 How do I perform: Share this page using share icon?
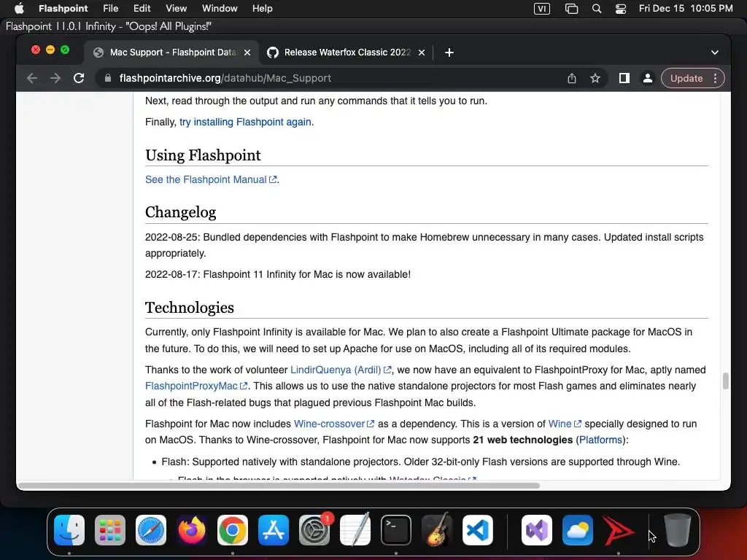pyautogui.click(x=572, y=78)
